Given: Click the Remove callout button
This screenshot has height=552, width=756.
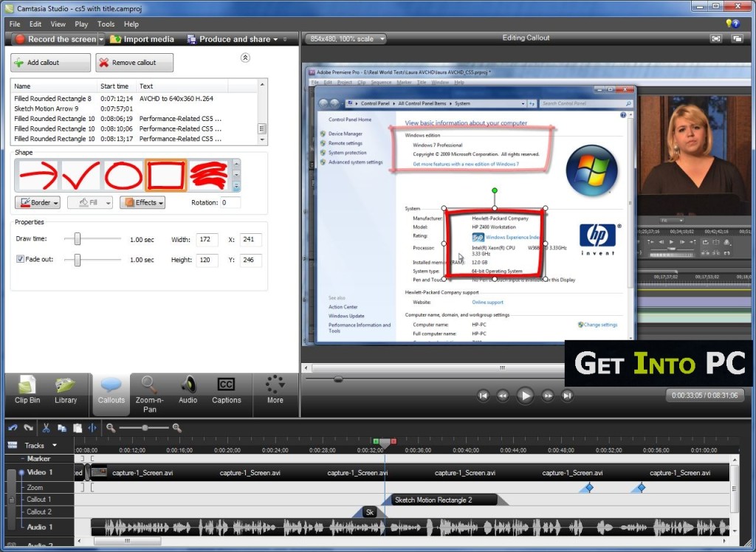Looking at the screenshot, I should (134, 63).
